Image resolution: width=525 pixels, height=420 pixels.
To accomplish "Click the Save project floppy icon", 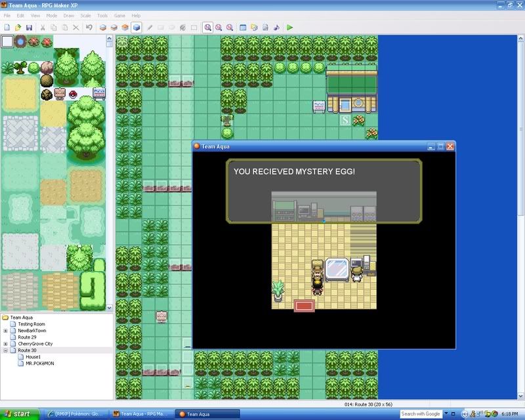I will pos(29,28).
